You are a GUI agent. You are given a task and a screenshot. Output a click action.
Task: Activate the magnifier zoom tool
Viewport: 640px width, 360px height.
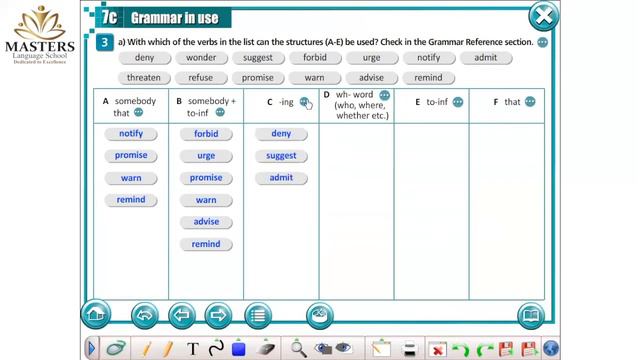(298, 349)
